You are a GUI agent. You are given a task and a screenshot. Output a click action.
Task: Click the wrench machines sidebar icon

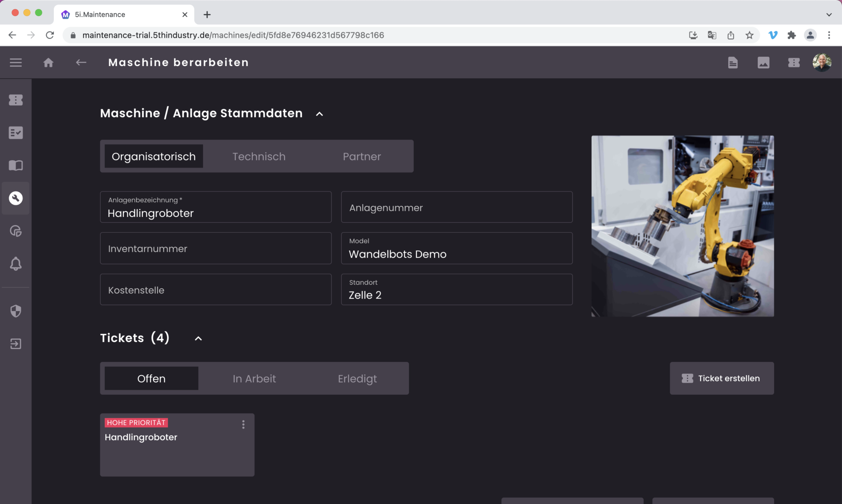[16, 198]
